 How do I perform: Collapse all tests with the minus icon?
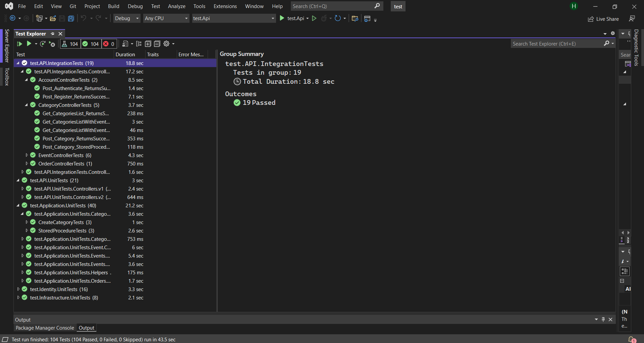coord(157,44)
